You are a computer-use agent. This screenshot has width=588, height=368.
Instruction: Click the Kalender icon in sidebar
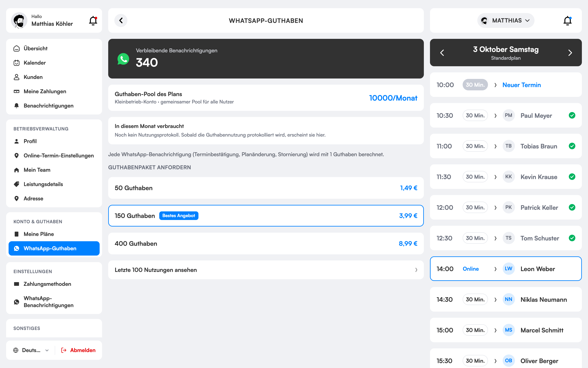(17, 63)
